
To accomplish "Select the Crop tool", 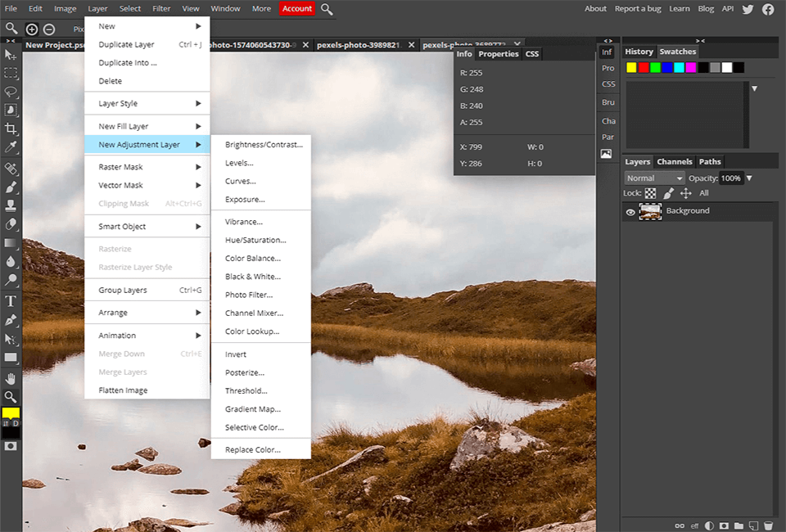I will (x=10, y=128).
